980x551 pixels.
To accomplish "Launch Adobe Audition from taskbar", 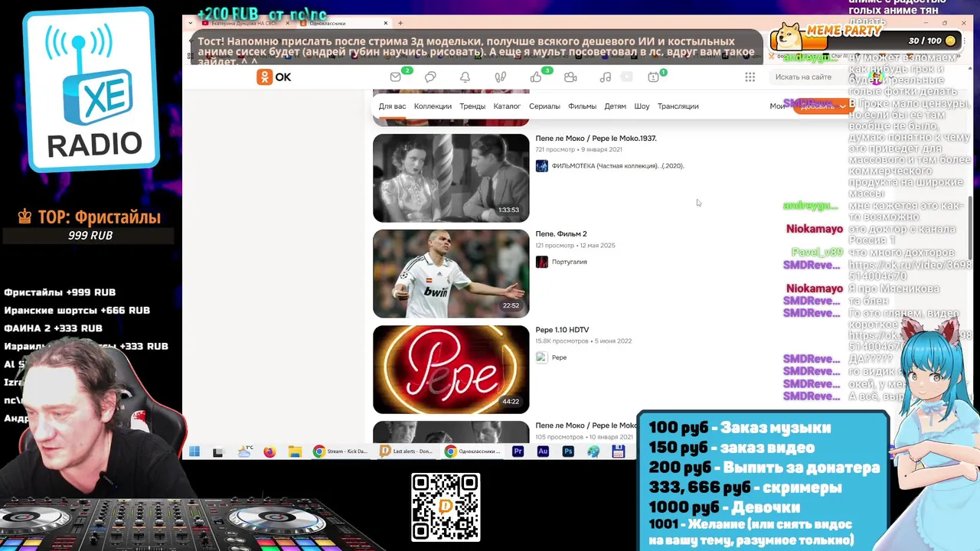I will coord(543,452).
